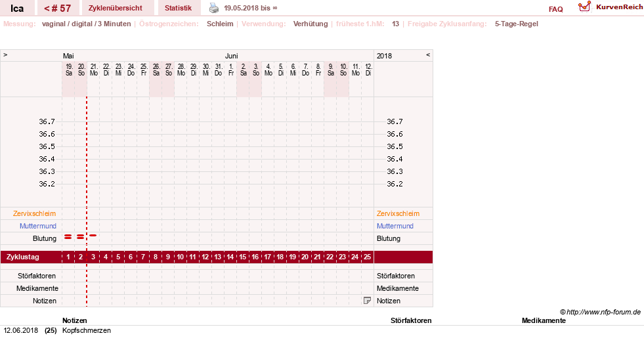Select cycle day 21 cell
644x346 pixels.
(x=318, y=257)
